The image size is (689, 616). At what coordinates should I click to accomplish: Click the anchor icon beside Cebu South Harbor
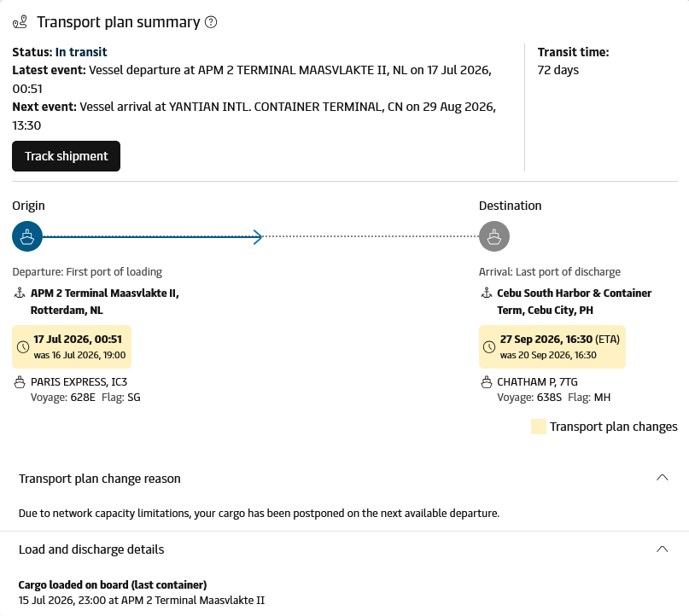(487, 293)
